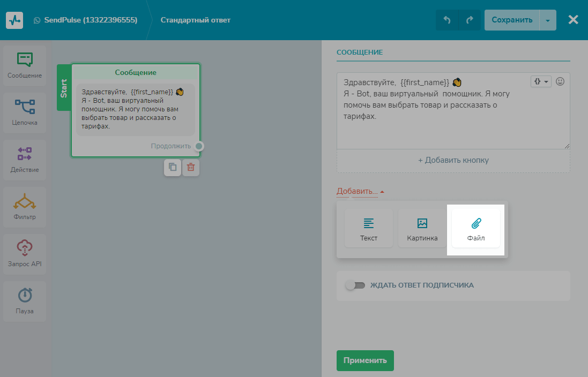Add a Запрос API block

[x=25, y=254]
